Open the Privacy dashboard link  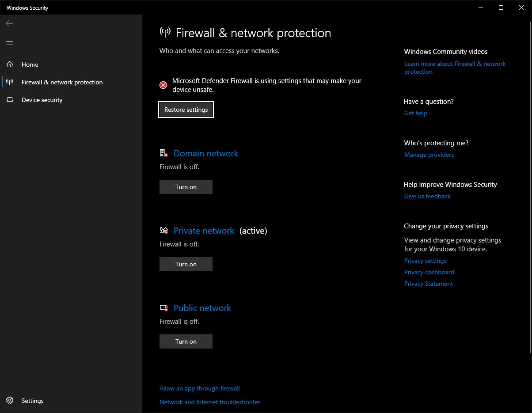[x=429, y=272]
